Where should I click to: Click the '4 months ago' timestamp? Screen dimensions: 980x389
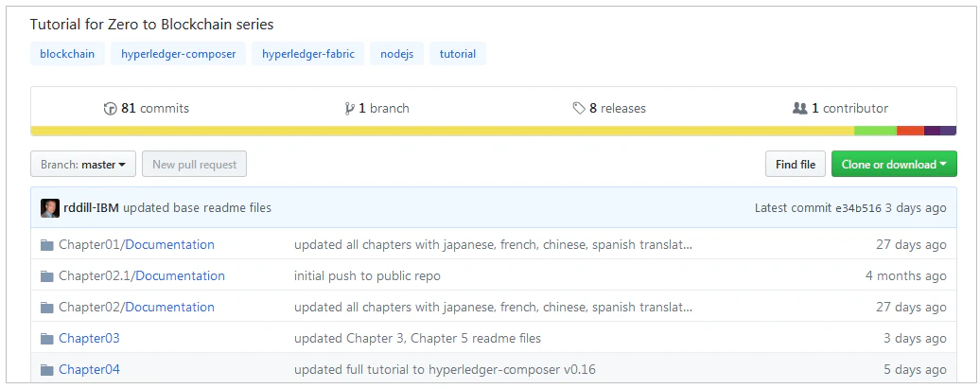click(905, 275)
